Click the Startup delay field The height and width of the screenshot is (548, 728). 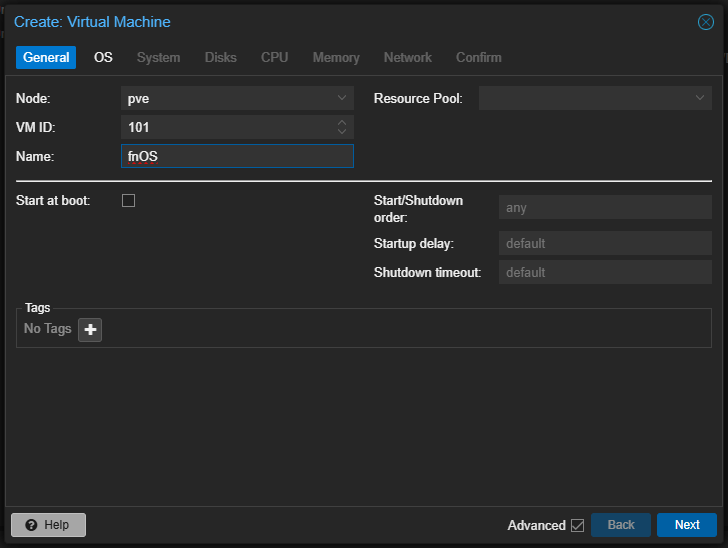coord(605,243)
